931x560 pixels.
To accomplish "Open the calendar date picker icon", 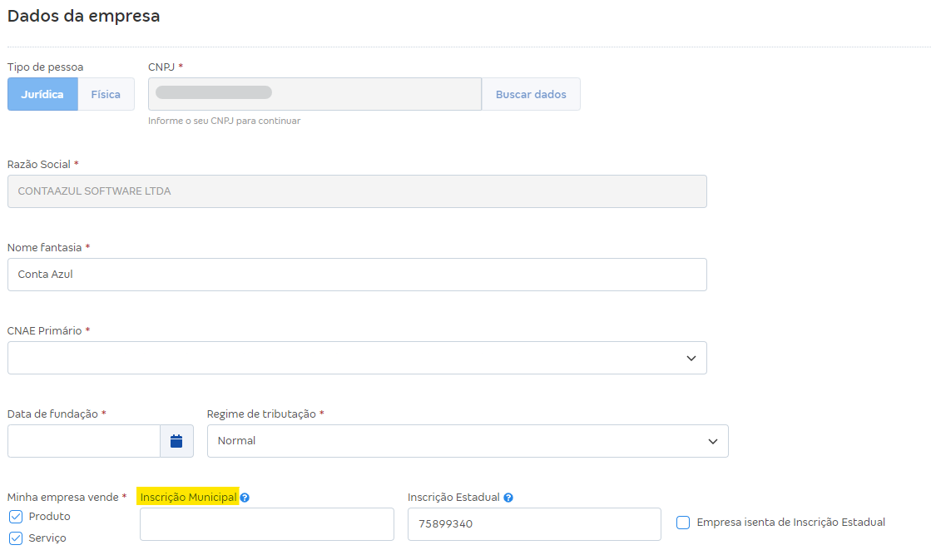I will 176,441.
